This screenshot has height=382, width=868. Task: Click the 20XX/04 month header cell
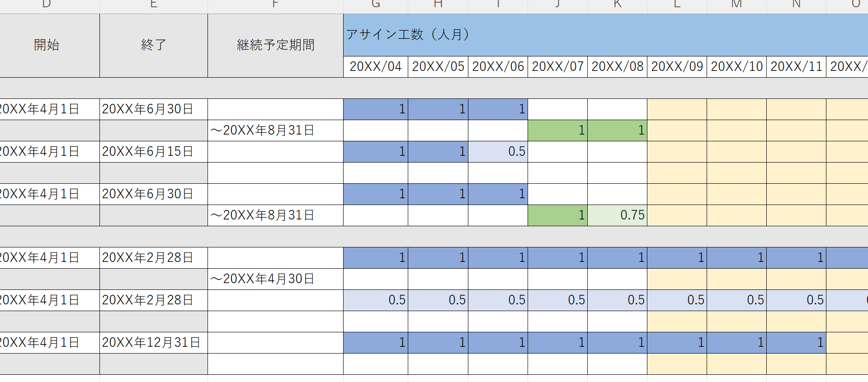[x=375, y=67]
